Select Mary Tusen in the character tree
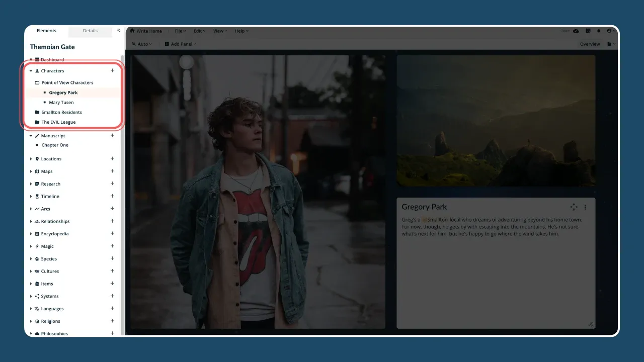This screenshot has width=644, height=362. (x=61, y=103)
